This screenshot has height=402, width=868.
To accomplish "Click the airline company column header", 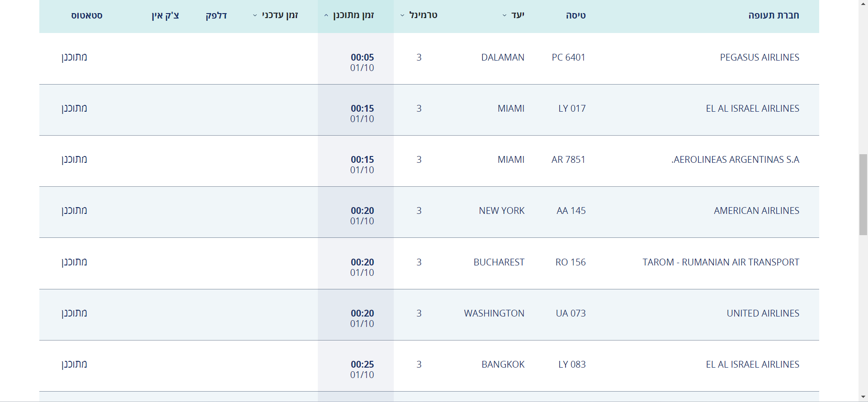I will click(773, 15).
